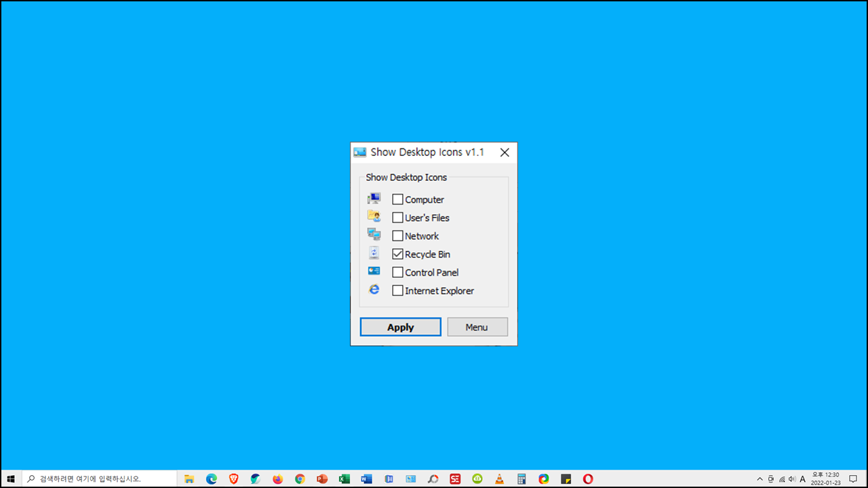Launch Opera browser from the taskbar
The image size is (868, 488).
(588, 479)
